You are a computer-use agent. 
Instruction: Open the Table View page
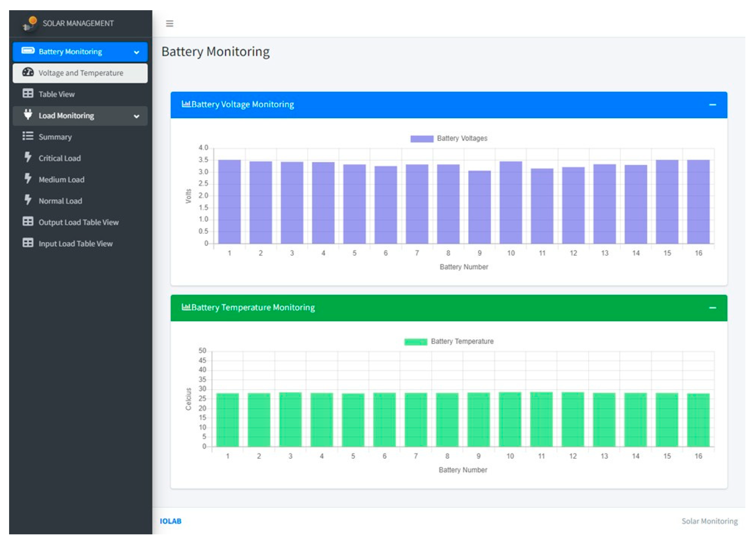pos(80,94)
